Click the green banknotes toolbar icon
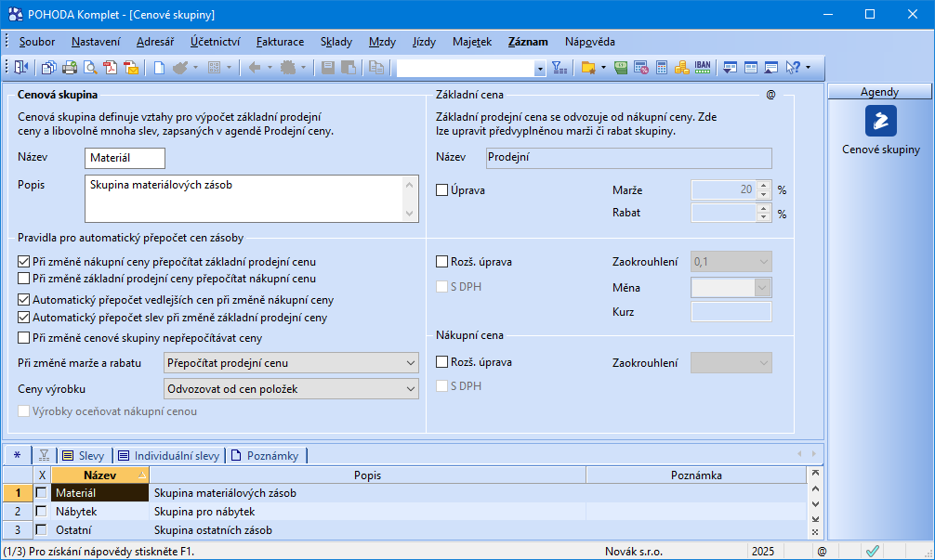 click(x=621, y=67)
